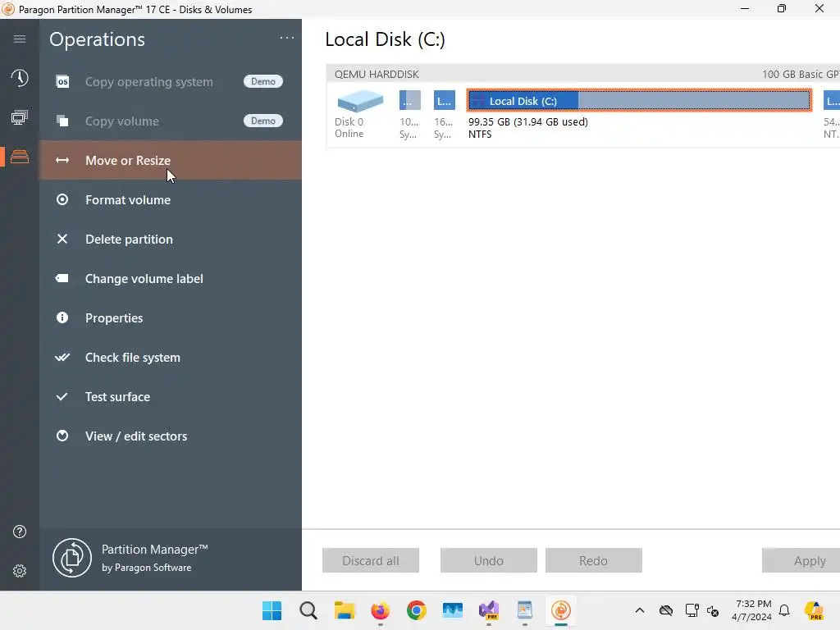Open Properties of the volume
Viewport: 840px width, 630px height.
171,317
